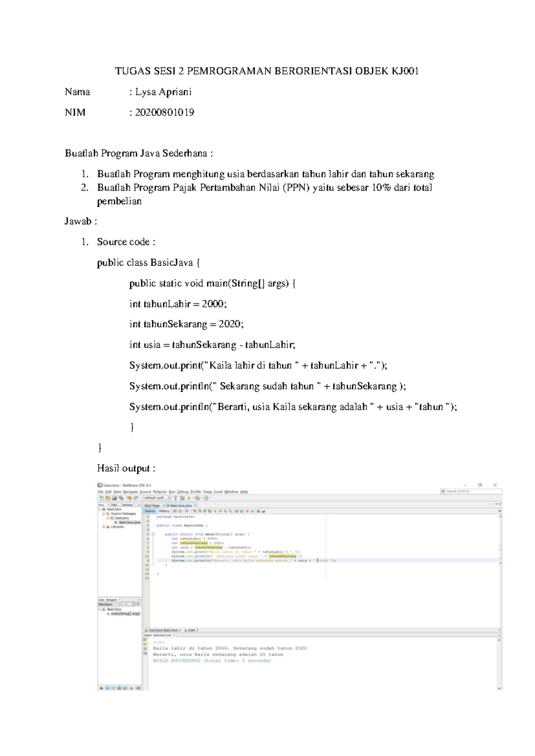Click the Build Project hammer icon
Image resolution: width=535 pixels, height=756 pixels.
point(176,498)
